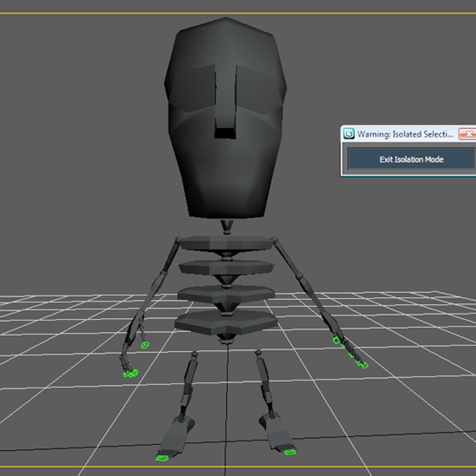The width and height of the screenshot is (476, 476).
Task: Select the lowest torso plate above the legs
Action: click(227, 322)
